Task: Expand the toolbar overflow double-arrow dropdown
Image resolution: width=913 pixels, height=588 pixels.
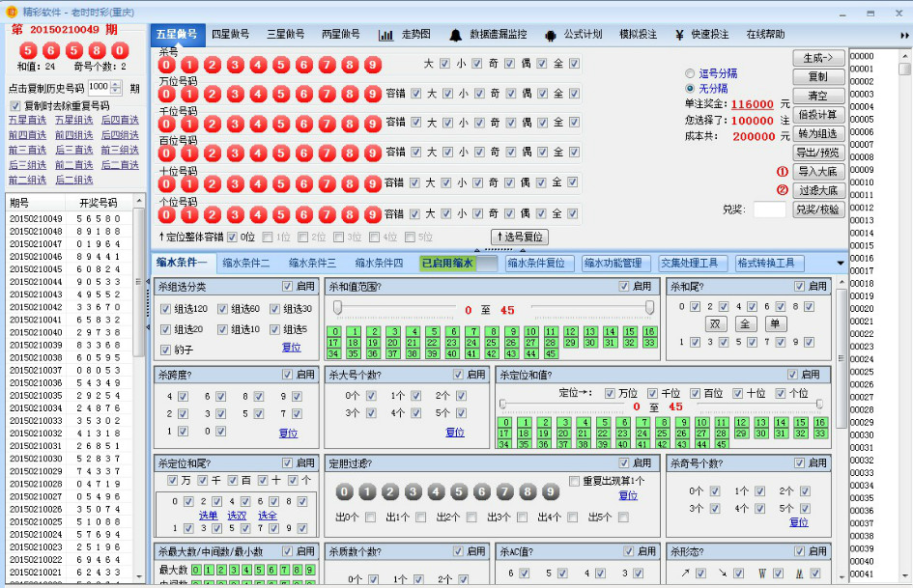Action: coord(905,33)
